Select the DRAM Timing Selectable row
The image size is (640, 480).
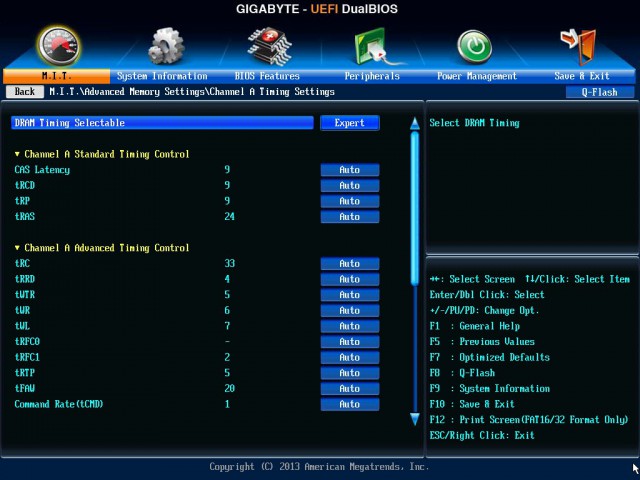tap(162, 123)
